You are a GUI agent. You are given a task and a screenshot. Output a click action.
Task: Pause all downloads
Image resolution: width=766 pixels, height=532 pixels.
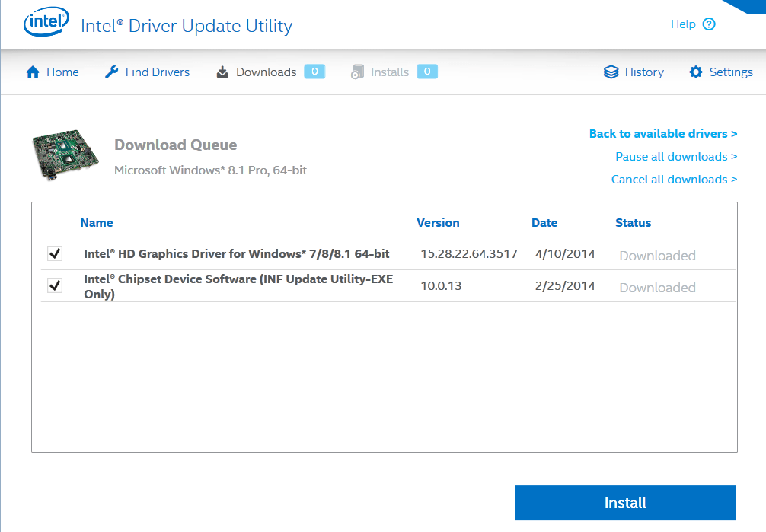[x=675, y=157]
